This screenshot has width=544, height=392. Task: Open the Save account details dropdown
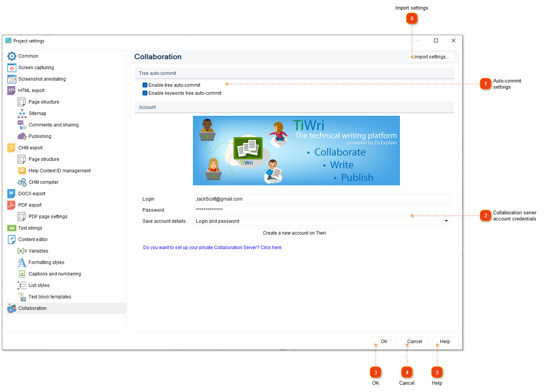[446, 221]
